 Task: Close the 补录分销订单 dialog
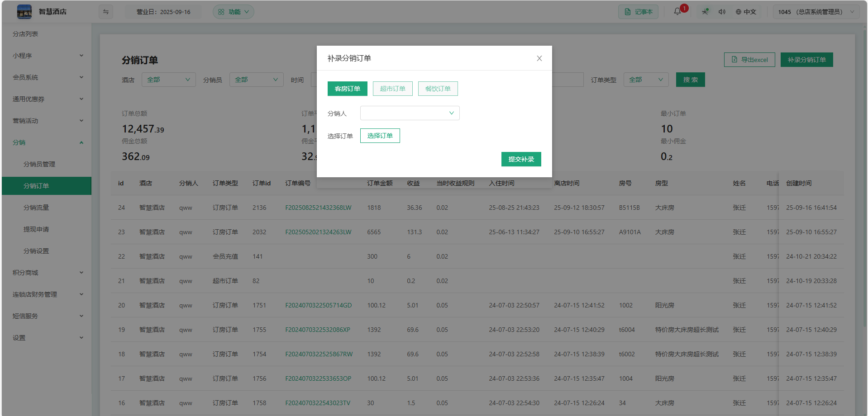pos(539,58)
